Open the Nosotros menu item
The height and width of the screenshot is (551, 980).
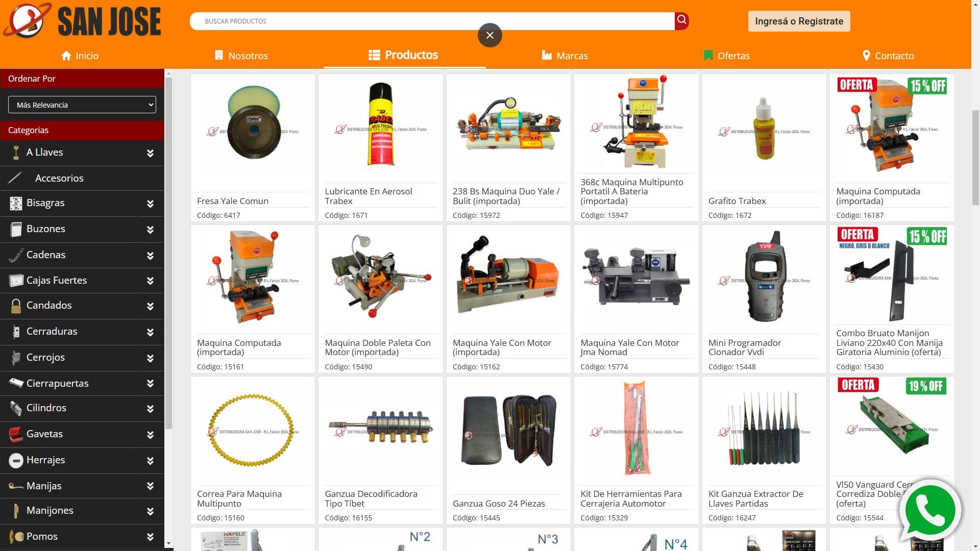241,56
